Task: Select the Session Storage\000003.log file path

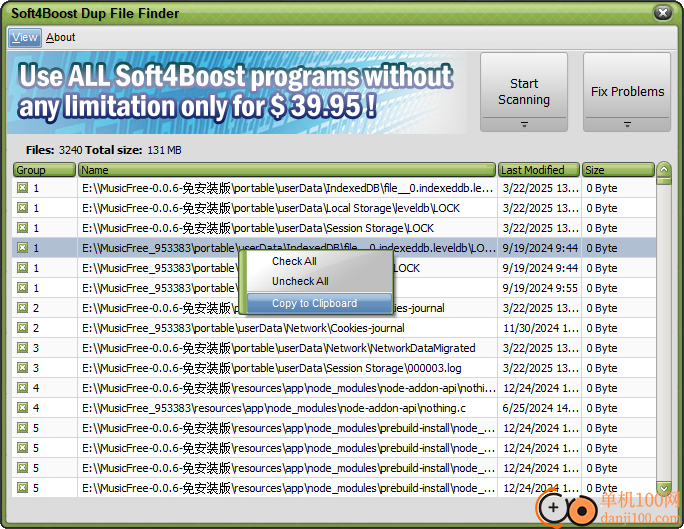Action: (x=271, y=368)
